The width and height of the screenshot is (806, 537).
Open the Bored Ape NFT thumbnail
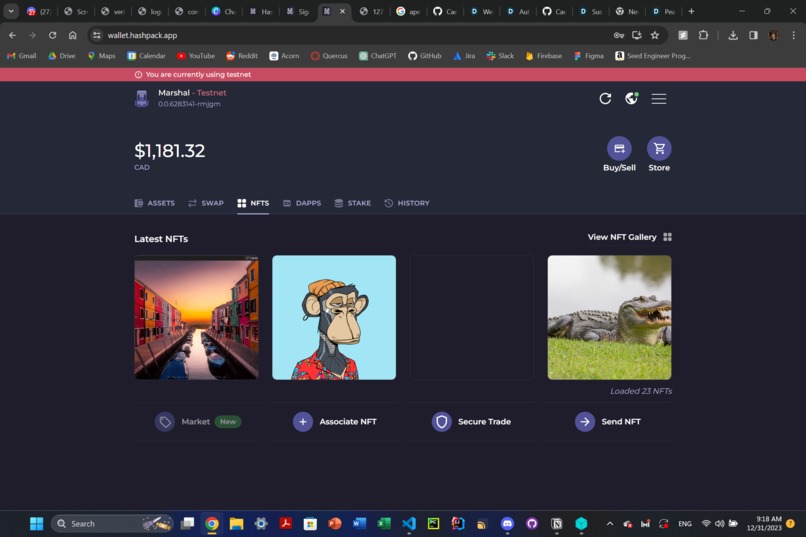point(334,318)
